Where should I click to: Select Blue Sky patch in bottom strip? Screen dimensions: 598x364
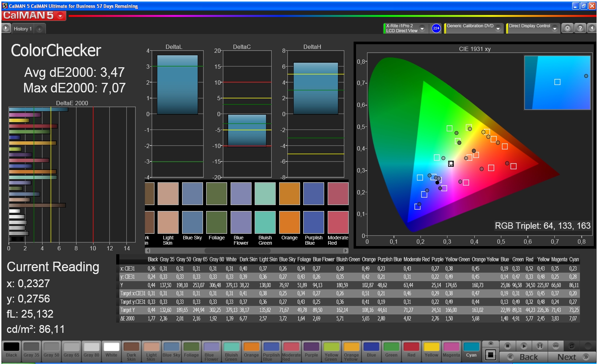pyautogui.click(x=171, y=351)
